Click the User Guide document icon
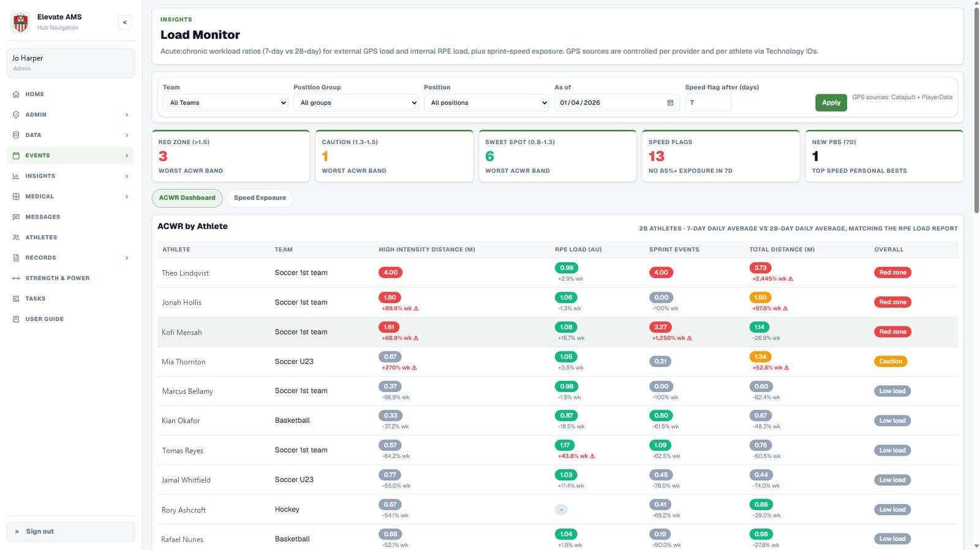This screenshot has width=980, height=550. (x=16, y=319)
